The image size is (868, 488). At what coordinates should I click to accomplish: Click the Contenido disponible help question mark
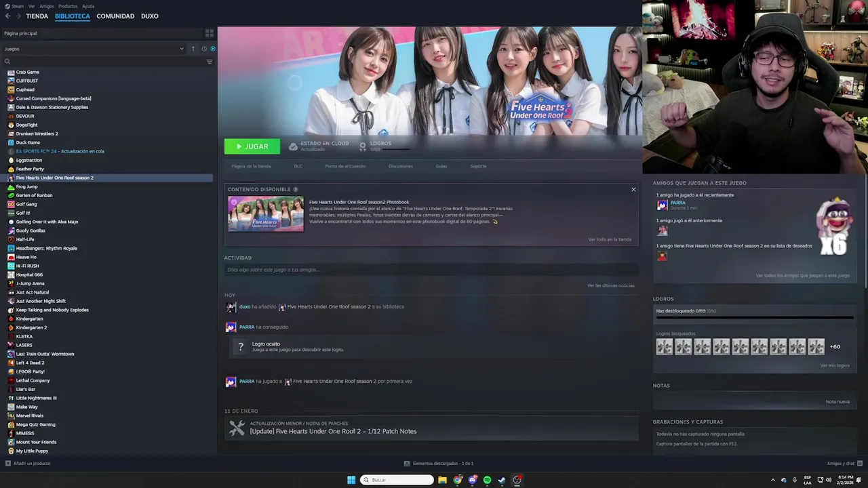coord(296,189)
